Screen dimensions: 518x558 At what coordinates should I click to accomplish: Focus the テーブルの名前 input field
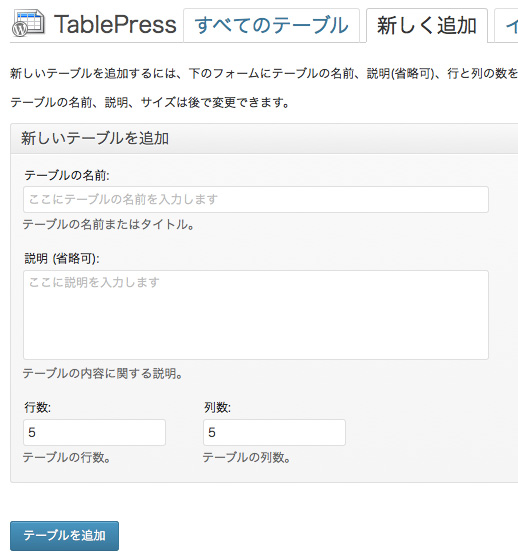[256, 199]
